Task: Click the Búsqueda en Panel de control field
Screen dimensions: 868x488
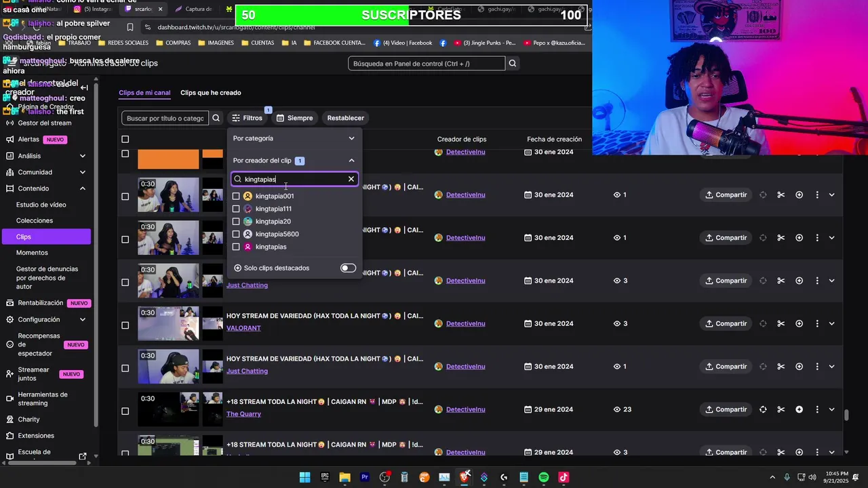Action: pyautogui.click(x=427, y=64)
